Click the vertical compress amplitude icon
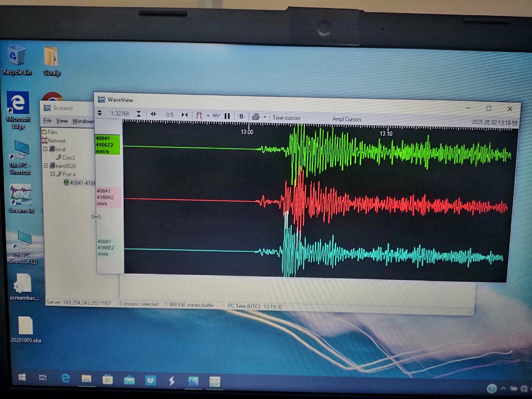 (x=139, y=114)
